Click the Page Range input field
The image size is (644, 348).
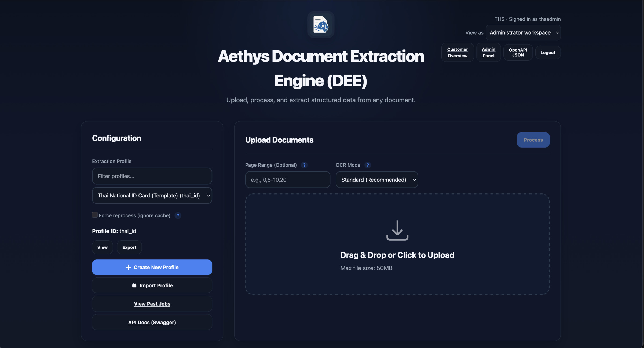pos(288,180)
